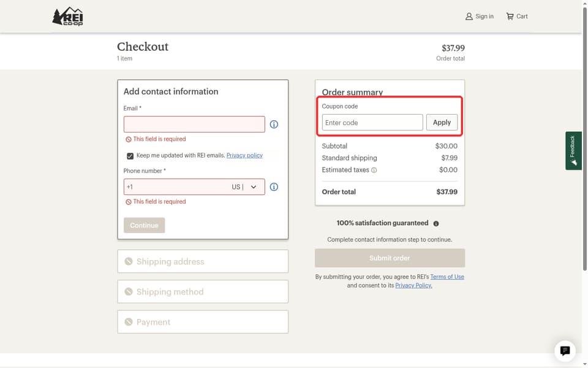Click the Email input field

194,125
